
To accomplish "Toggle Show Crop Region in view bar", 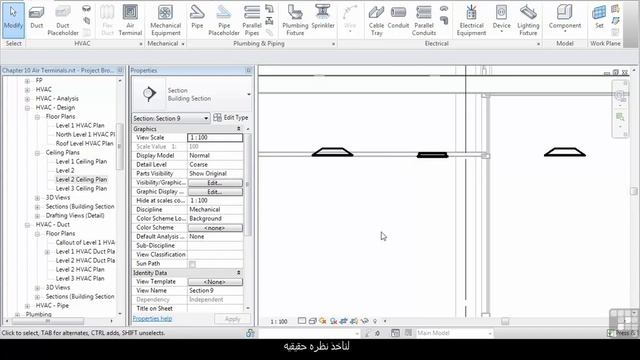I will click(354, 321).
